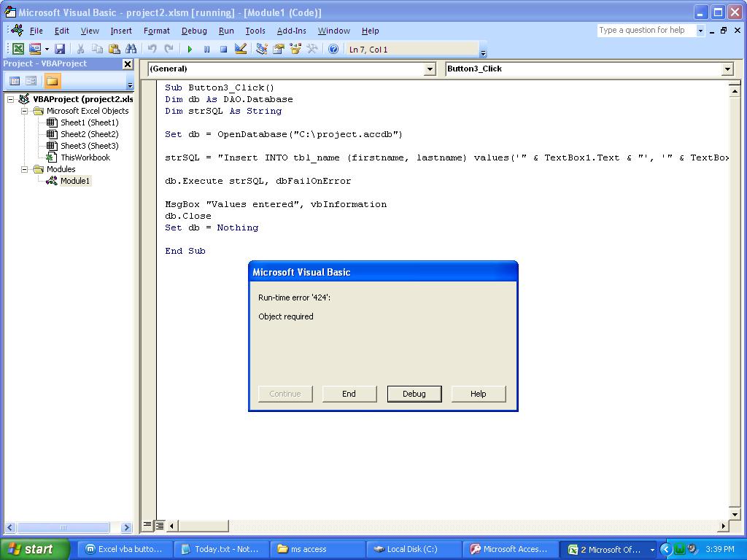Image resolution: width=747 pixels, height=560 pixels.
Task: Click the blue Help question mark icon
Action: coord(333,49)
